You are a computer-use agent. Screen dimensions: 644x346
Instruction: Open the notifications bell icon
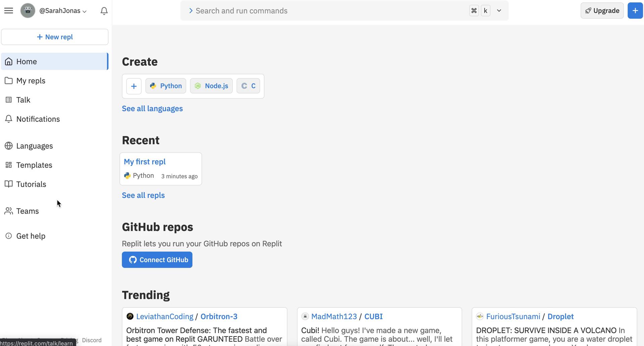[x=104, y=10]
